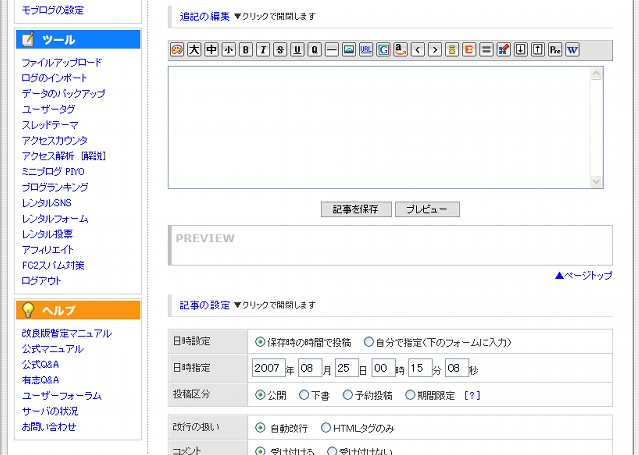Apply medium font size (中) button
The width and height of the screenshot is (639, 455).
pos(211,50)
